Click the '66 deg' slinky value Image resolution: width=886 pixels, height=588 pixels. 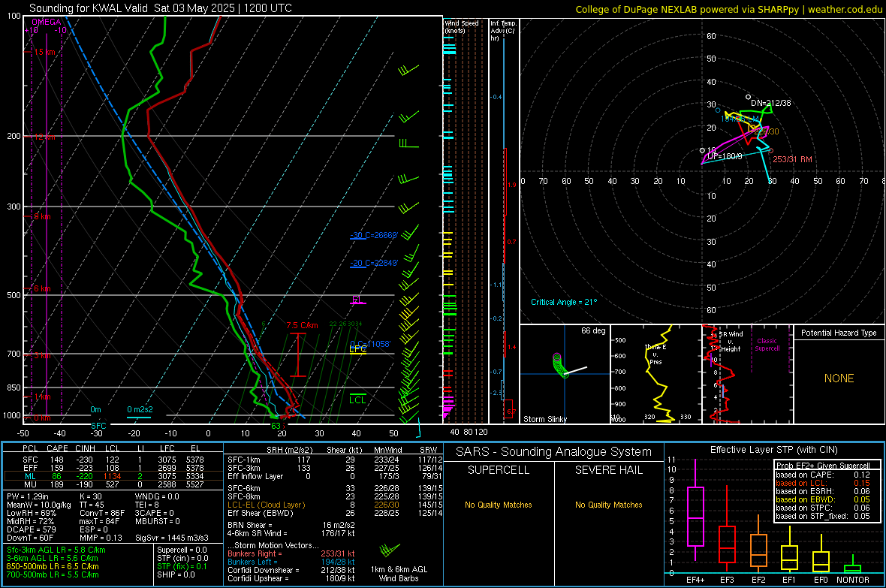593,330
